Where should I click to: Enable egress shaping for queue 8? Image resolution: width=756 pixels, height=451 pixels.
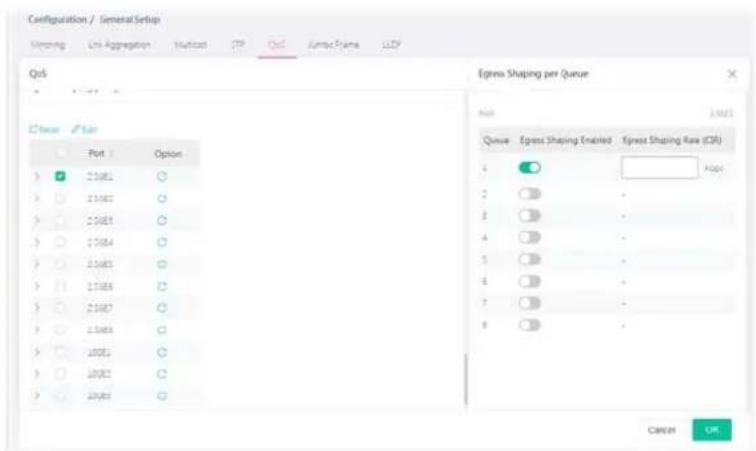click(529, 325)
